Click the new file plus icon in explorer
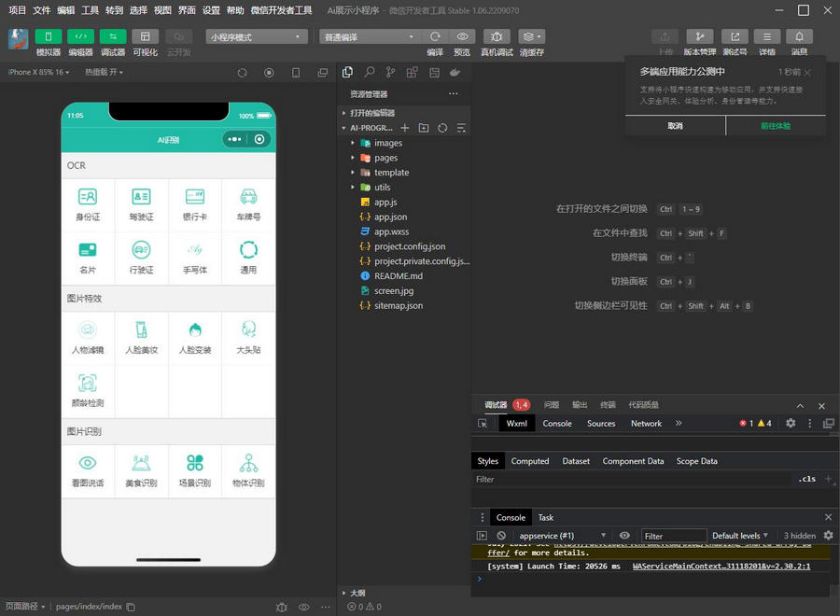Screen dimensions: 840x616 [405, 128]
